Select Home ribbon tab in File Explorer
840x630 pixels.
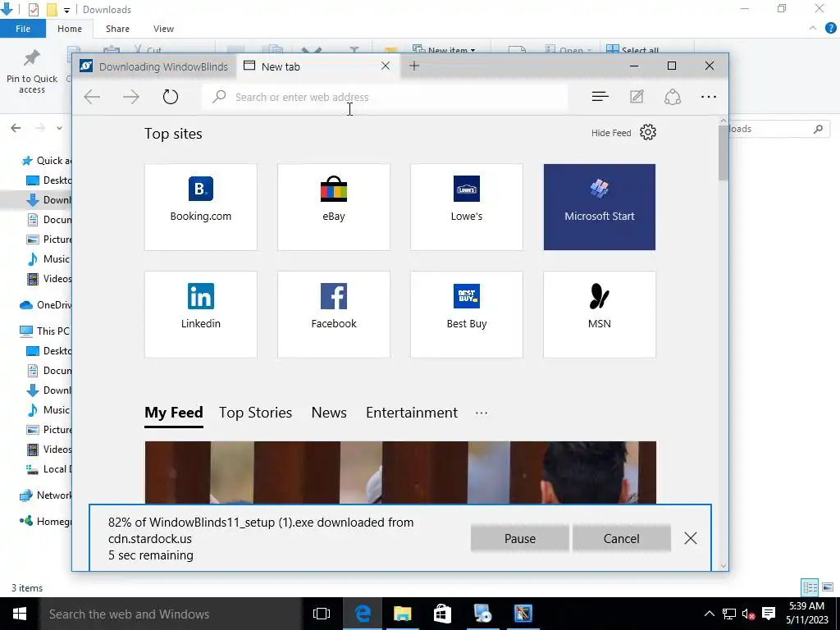(x=70, y=29)
